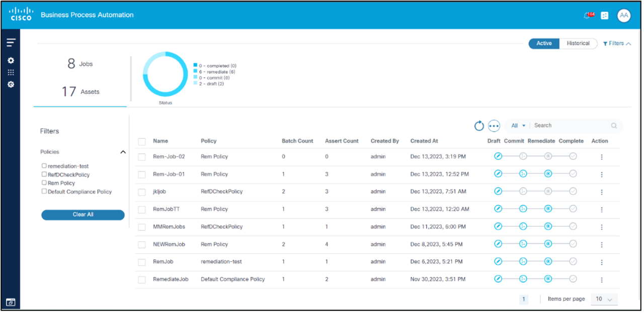Click the window icon at sidebar bottom
Screen dimensions: 644x313
pos(11,302)
